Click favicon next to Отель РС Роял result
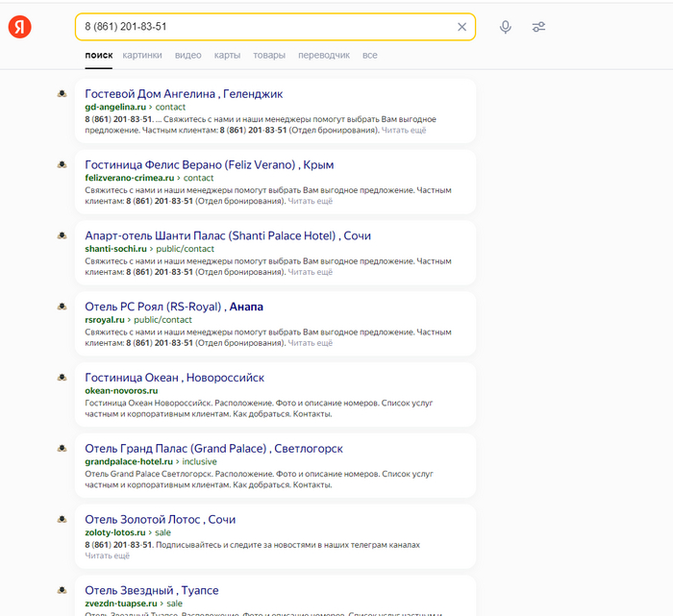The width and height of the screenshot is (673, 616). pyautogui.click(x=62, y=307)
